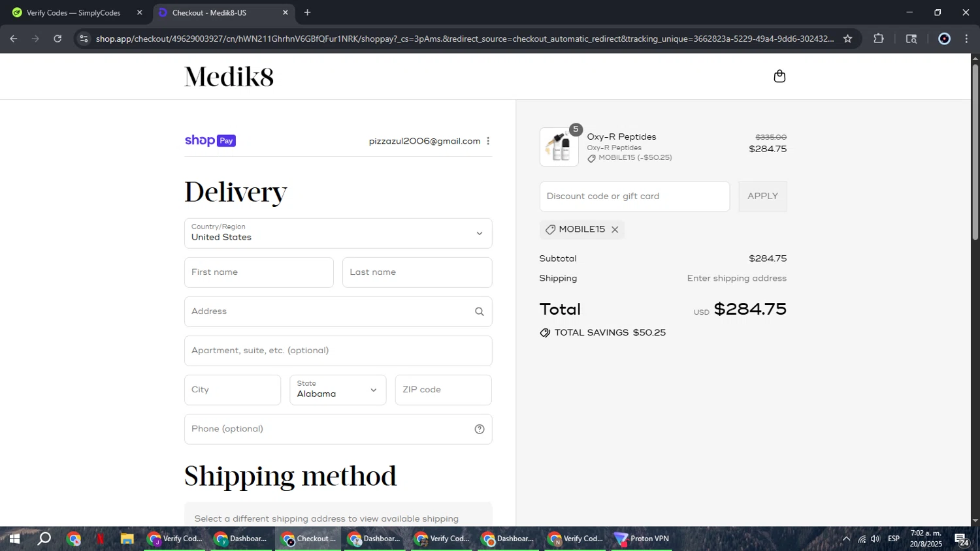
Task: Click the Total $284.75 amount
Action: click(x=750, y=309)
